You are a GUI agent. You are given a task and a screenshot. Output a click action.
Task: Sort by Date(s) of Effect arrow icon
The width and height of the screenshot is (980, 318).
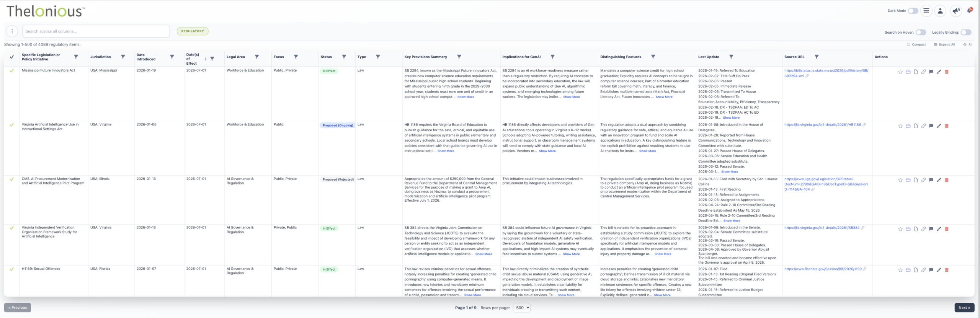click(206, 59)
